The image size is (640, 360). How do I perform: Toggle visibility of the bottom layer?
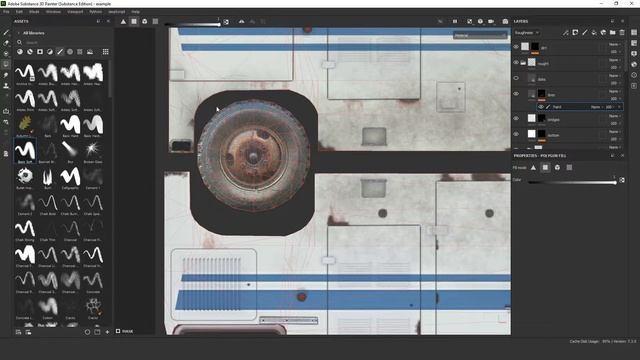[516, 134]
